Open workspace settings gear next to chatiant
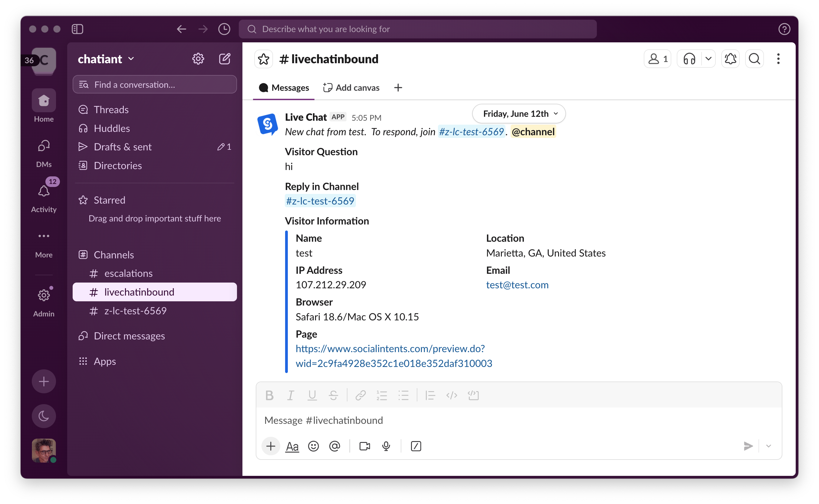The height and width of the screenshot is (504, 819). pos(198,59)
